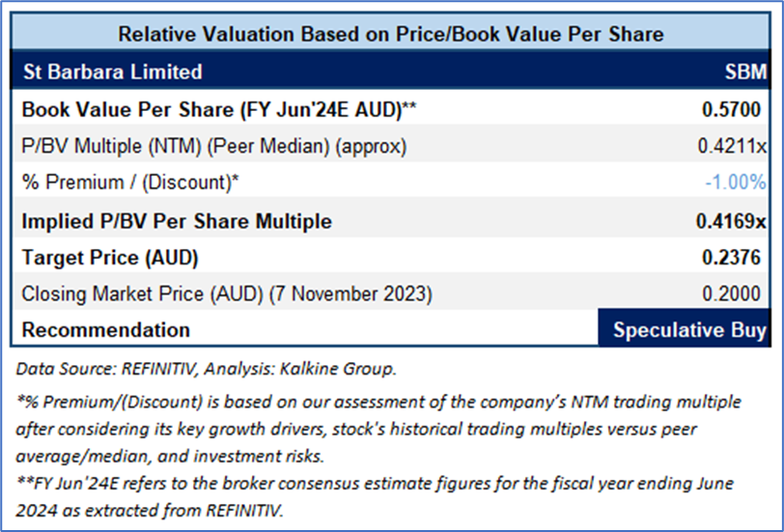Select the Implied P/BV Per Share Multiple label
This screenshot has height=532, width=784.
click(177, 221)
